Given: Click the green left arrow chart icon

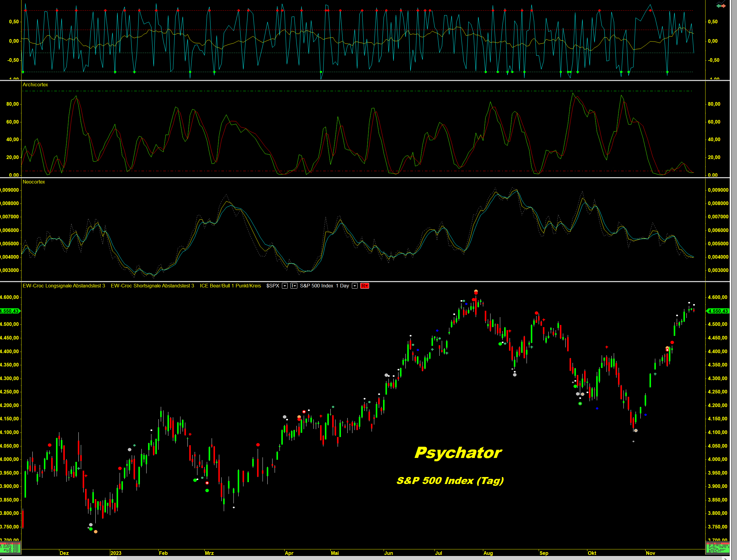Looking at the screenshot, I should (719, 6).
